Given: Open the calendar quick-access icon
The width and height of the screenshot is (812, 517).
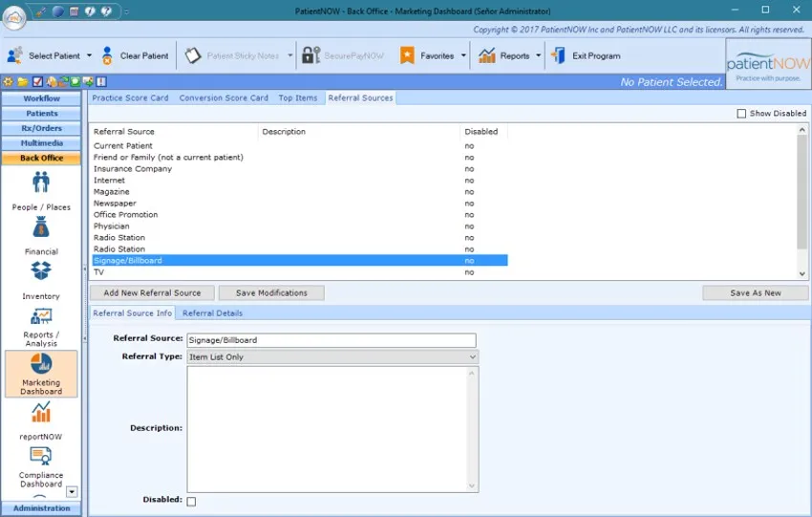Looking at the screenshot, I should coord(75,11).
